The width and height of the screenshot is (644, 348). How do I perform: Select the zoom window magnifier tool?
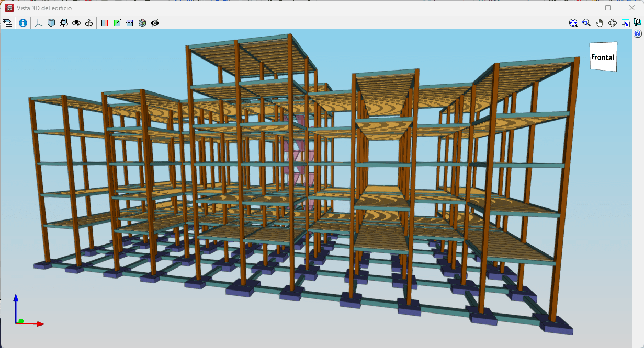point(586,23)
